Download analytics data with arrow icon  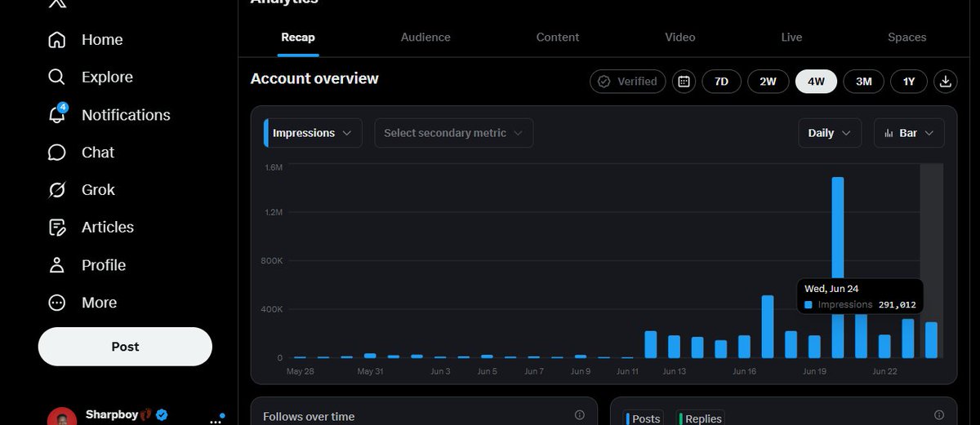click(946, 82)
